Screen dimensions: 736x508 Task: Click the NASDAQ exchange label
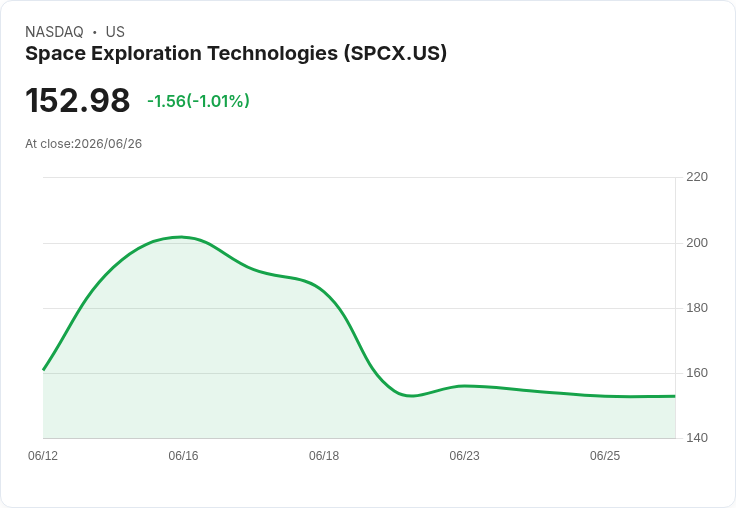coord(54,32)
